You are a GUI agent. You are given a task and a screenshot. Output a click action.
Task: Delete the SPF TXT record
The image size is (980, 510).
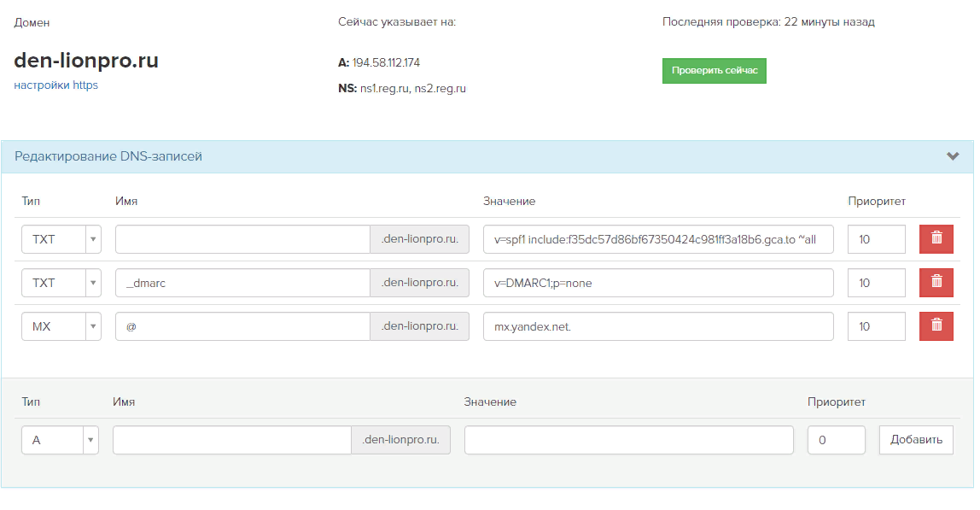(936, 239)
